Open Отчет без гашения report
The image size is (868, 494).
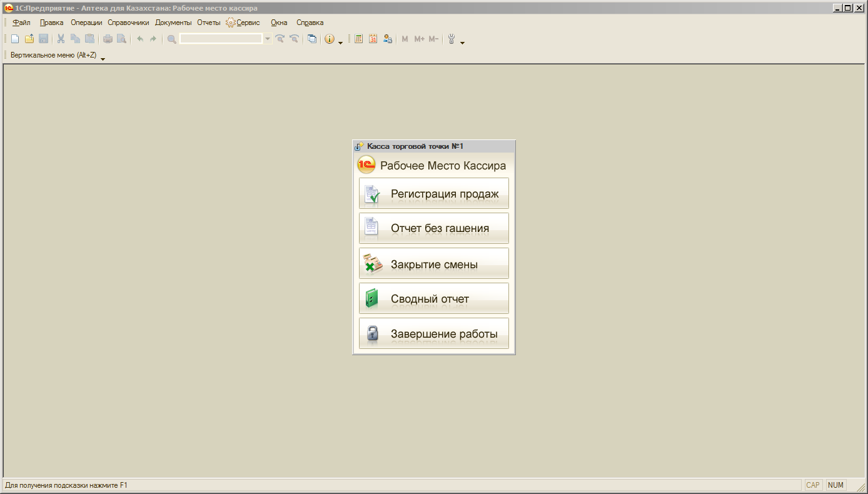[x=433, y=229]
